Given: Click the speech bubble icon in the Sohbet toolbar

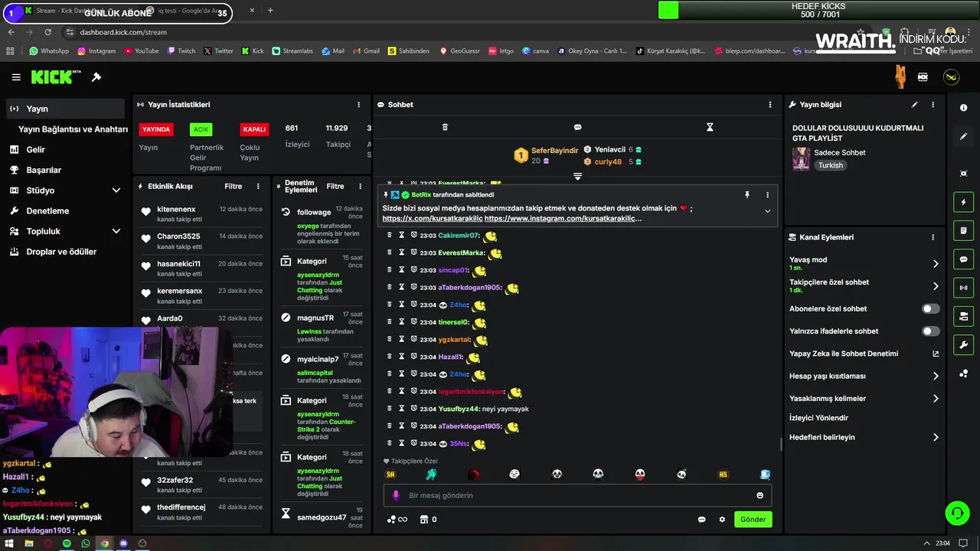Looking at the screenshot, I should pos(577,127).
